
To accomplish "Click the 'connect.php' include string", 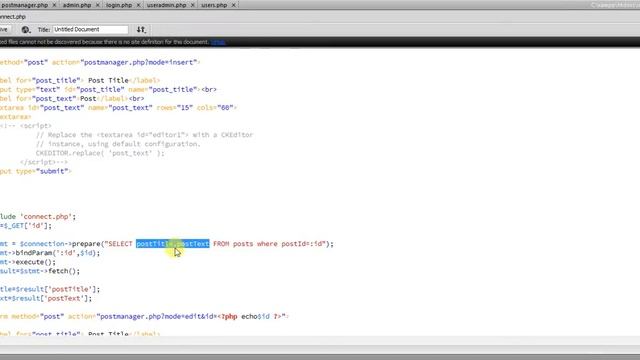I will pyautogui.click(x=46, y=217).
